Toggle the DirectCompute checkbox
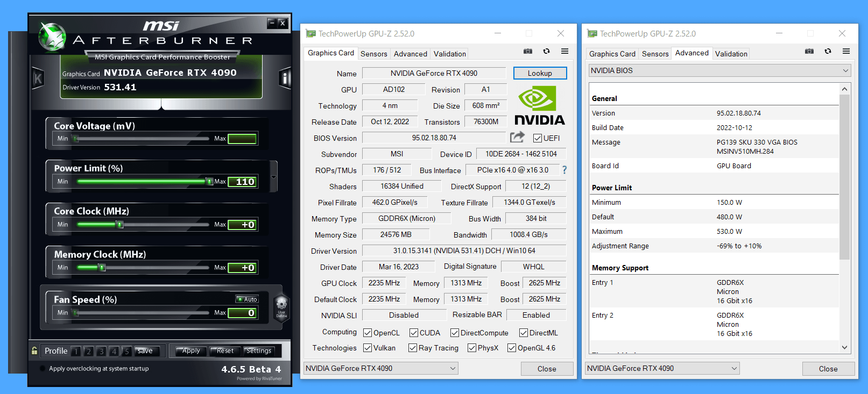The width and height of the screenshot is (868, 394). coord(455,333)
